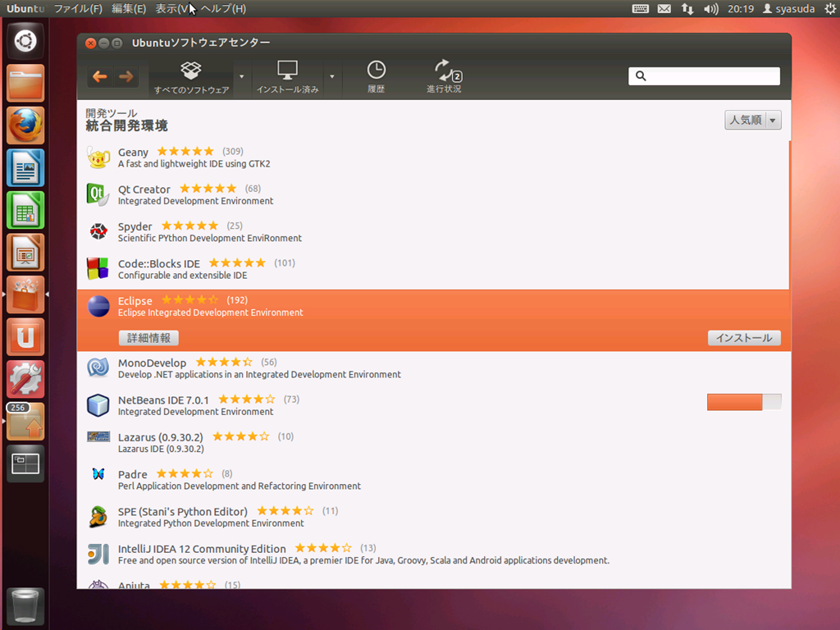Select the MonoDevelop list entry
This screenshot has width=840, height=630.
[x=433, y=368]
